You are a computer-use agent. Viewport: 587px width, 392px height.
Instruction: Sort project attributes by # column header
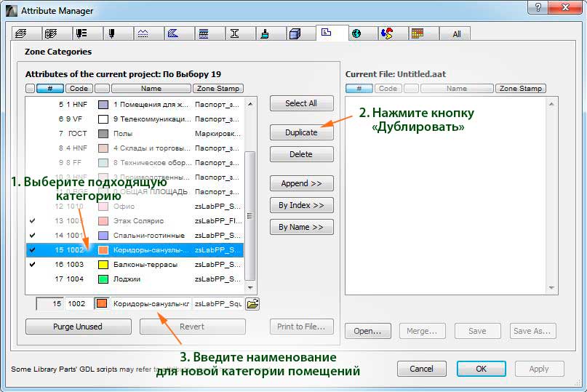coord(49,88)
